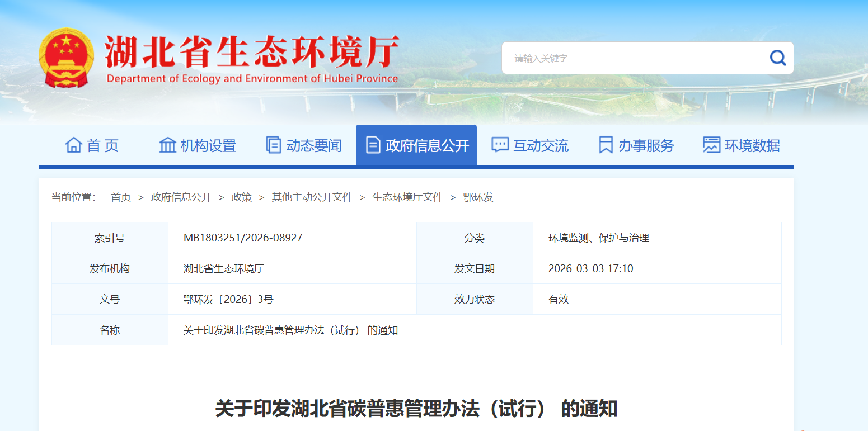Image resolution: width=868 pixels, height=431 pixels.
Task: Click the document icon for 动态要闻
Action: click(x=273, y=145)
